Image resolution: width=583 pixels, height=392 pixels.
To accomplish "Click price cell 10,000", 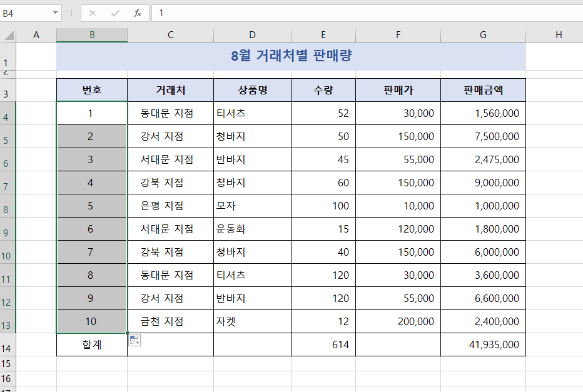I will click(398, 206).
